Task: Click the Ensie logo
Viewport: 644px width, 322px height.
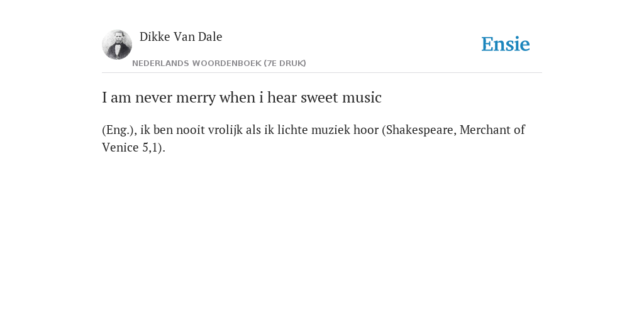Action: [x=505, y=44]
